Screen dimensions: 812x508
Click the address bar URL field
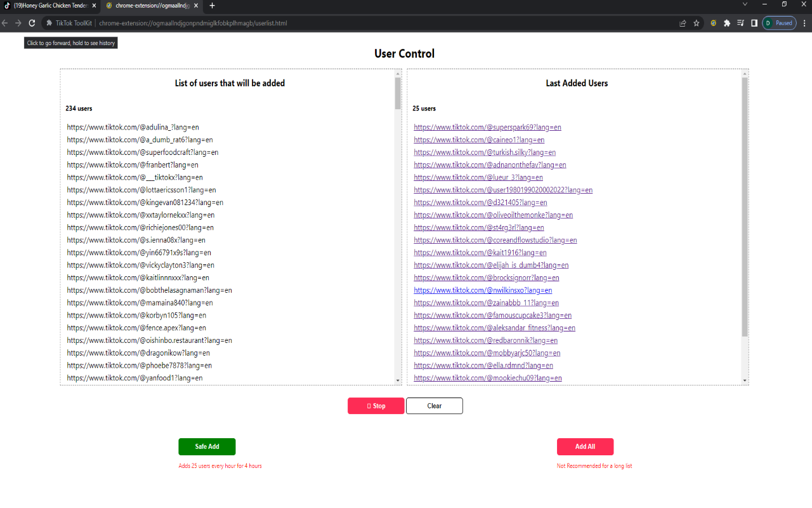(x=362, y=23)
